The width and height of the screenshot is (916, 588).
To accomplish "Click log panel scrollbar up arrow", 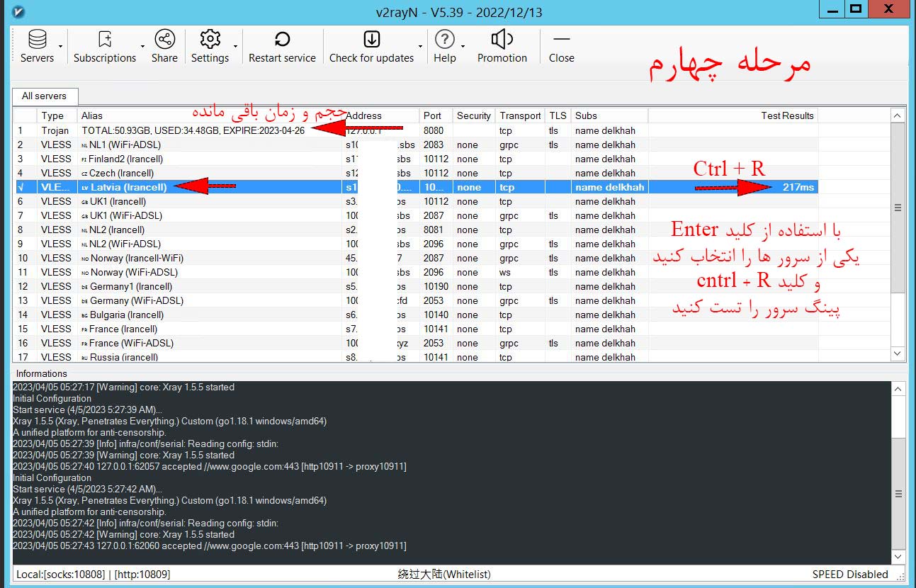I will click(x=898, y=389).
